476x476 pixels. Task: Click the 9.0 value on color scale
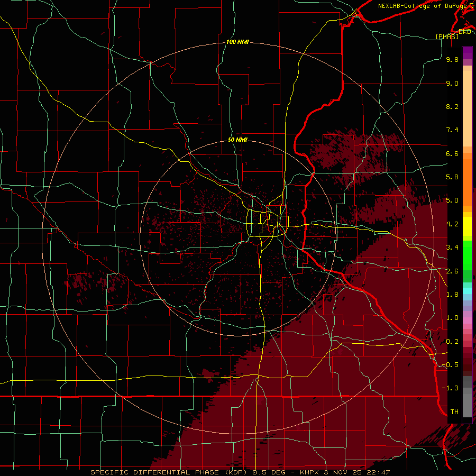452,83
